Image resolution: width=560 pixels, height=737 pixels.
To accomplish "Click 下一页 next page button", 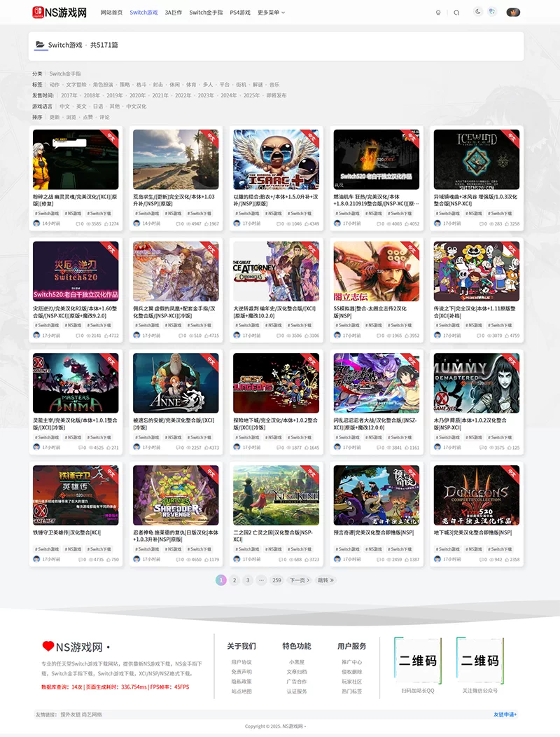I will 300,580.
